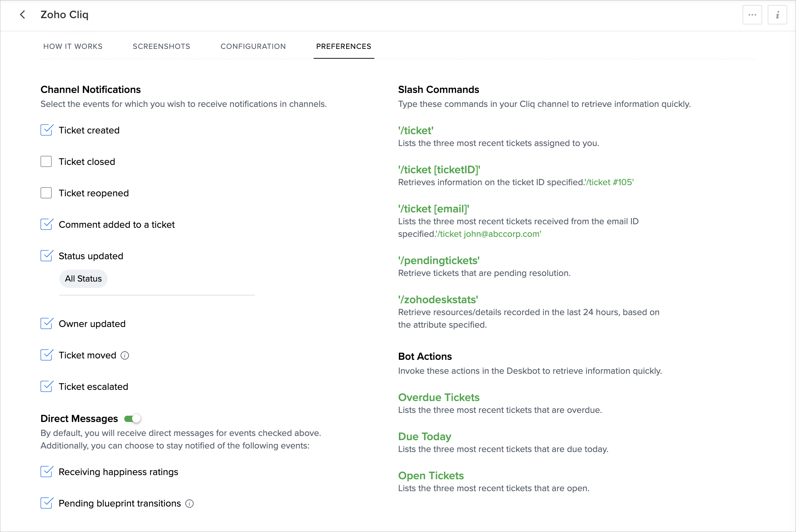Click the Overdue Tickets bot action
This screenshot has height=532, width=796.
439,398
